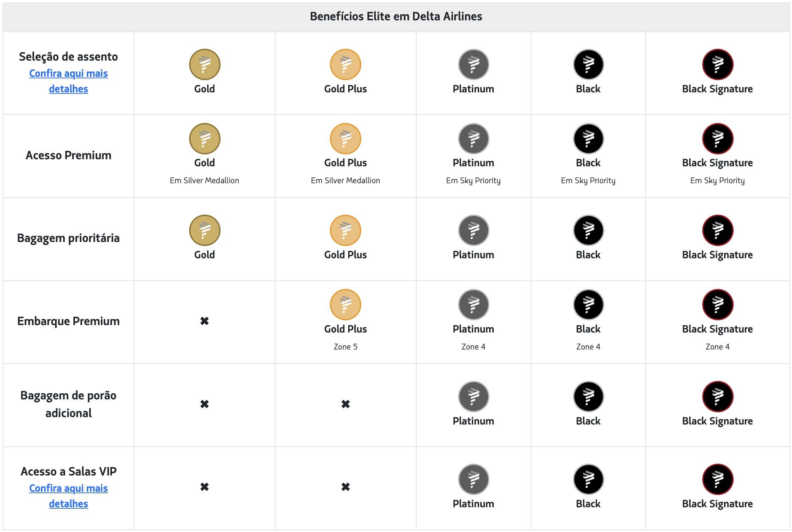Click Black badge in Embarque Premium row

point(588,305)
